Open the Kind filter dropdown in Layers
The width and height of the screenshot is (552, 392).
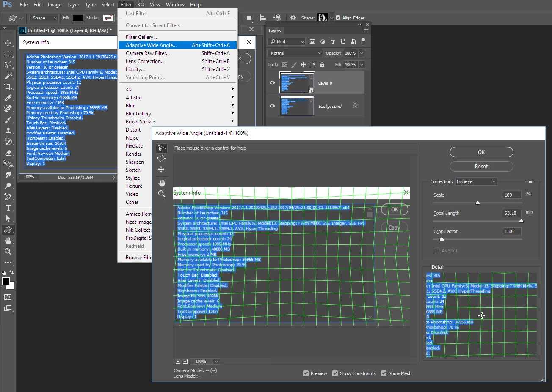tap(286, 41)
